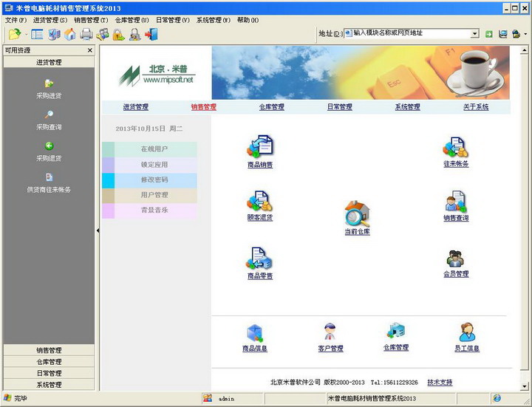Go to 系统管理 page tab link
532x407 pixels.
click(x=407, y=107)
